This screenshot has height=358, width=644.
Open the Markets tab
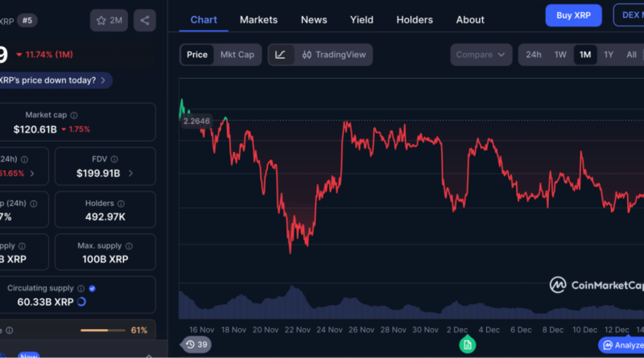258,19
